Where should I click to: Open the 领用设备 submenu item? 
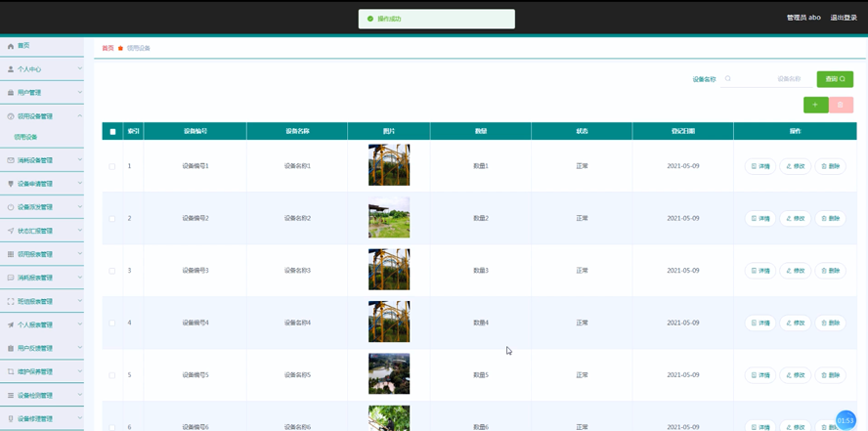click(x=26, y=137)
